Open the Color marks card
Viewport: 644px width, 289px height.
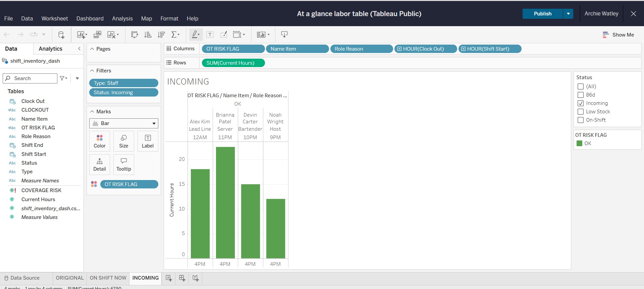[100, 141]
